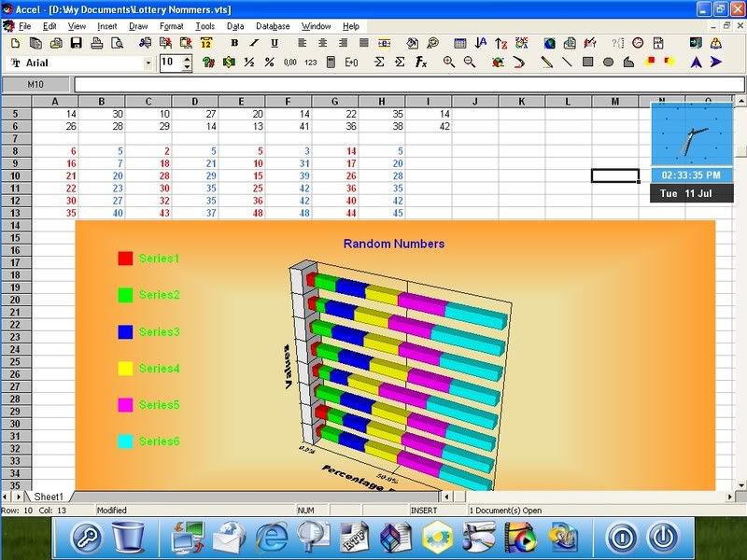The height and width of the screenshot is (560, 747).
Task: Open the Fx function icon
Action: click(421, 62)
